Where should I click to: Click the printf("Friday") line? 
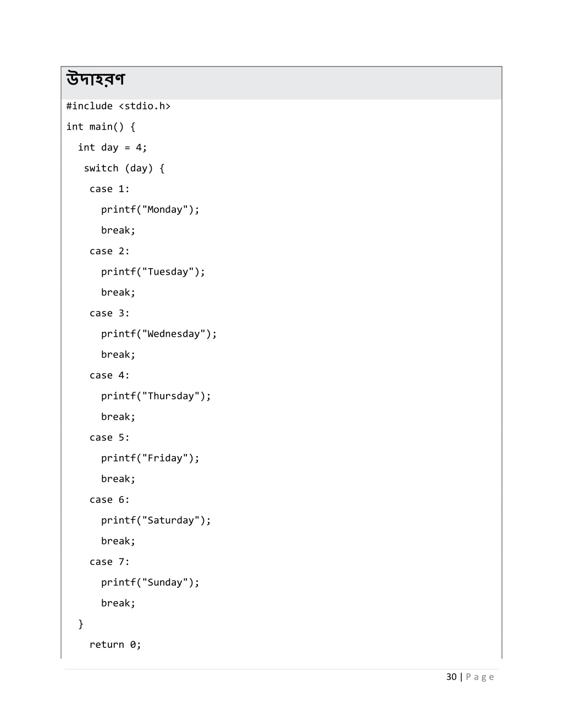pos(150,458)
